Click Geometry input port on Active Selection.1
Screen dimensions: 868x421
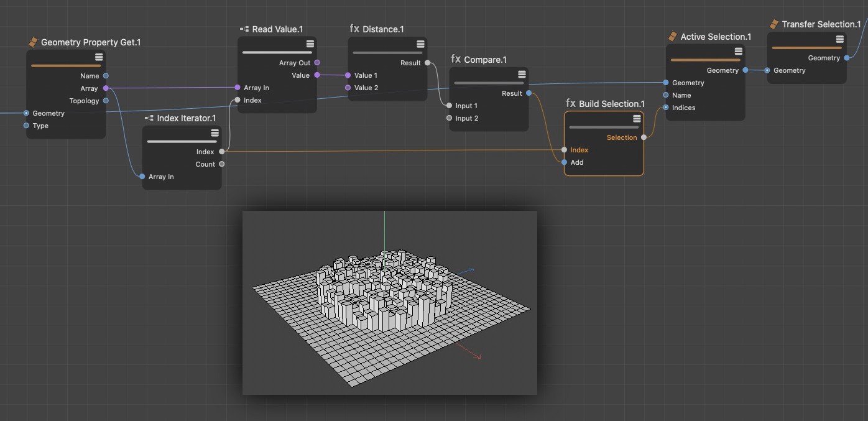pos(666,83)
